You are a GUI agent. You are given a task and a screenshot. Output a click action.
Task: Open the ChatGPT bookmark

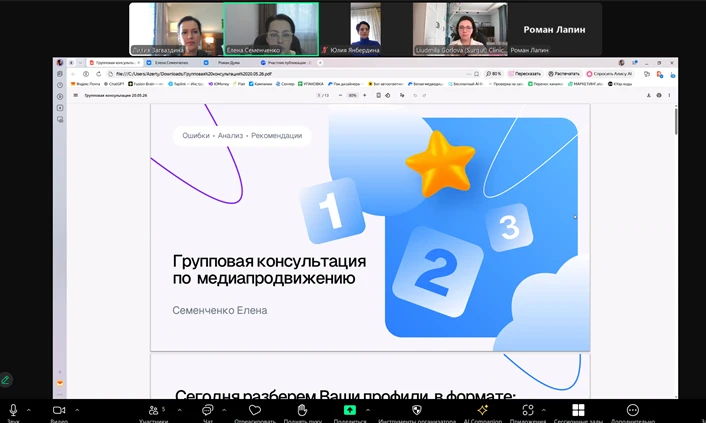click(x=114, y=84)
